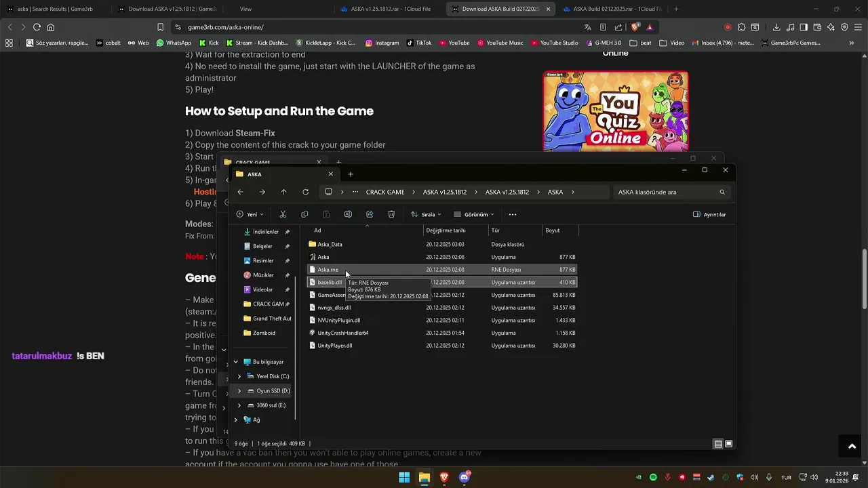Image resolution: width=868 pixels, height=488 pixels.
Task: Refresh the ASKA folder view
Action: click(x=305, y=192)
